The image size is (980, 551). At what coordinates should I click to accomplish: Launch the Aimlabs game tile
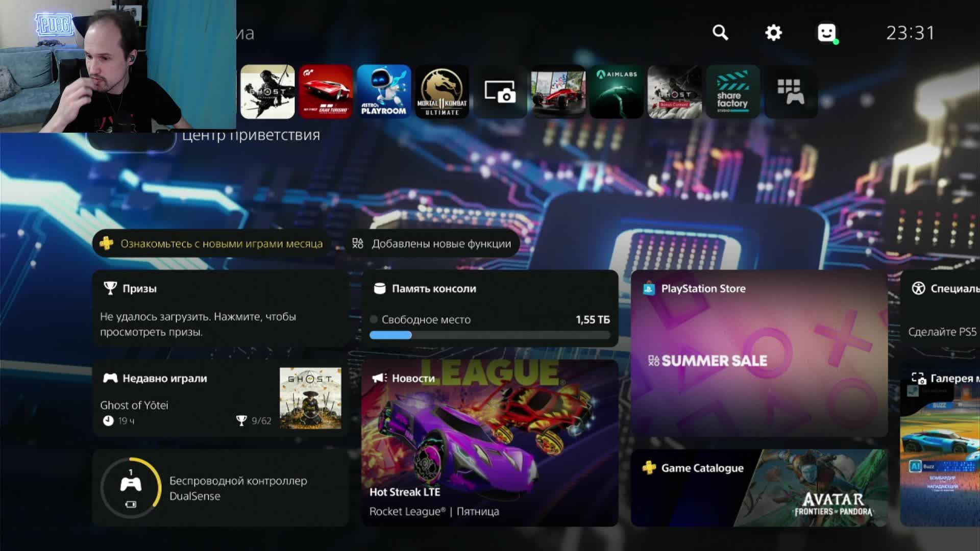617,92
